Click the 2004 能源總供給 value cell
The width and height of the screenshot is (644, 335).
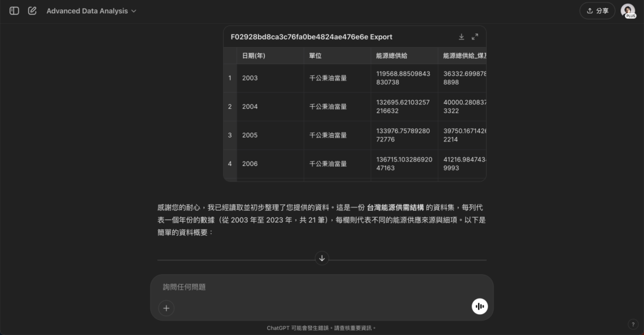point(402,107)
